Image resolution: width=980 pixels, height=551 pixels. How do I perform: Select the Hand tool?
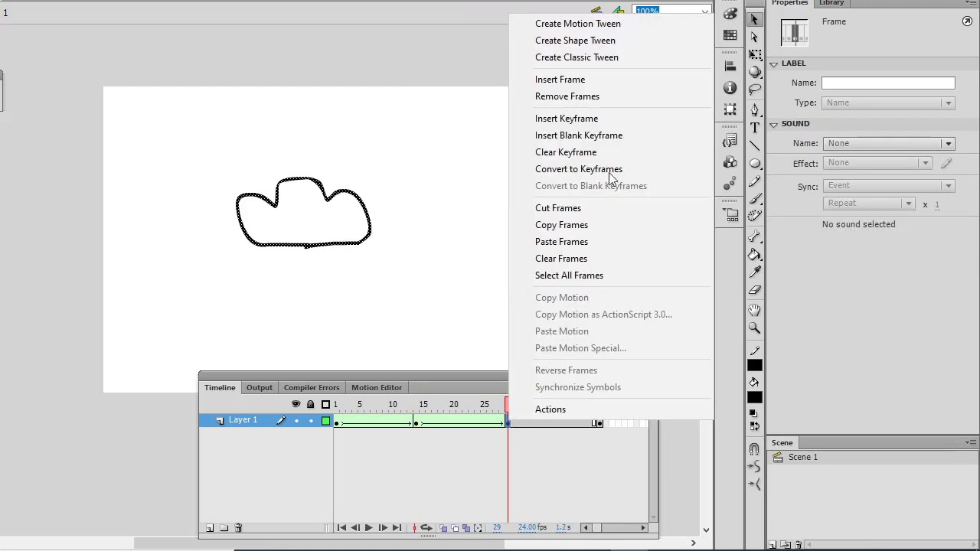(755, 310)
